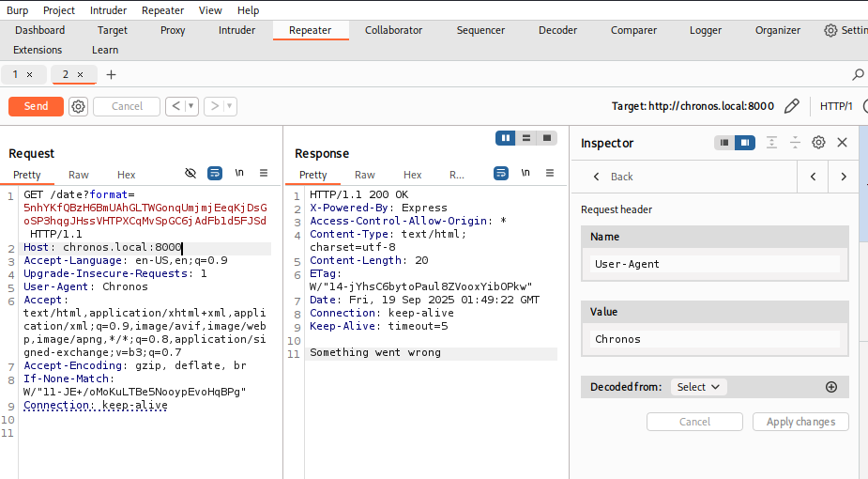Switch to the Intruder tool tab
The image size is (868, 479).
(x=236, y=30)
